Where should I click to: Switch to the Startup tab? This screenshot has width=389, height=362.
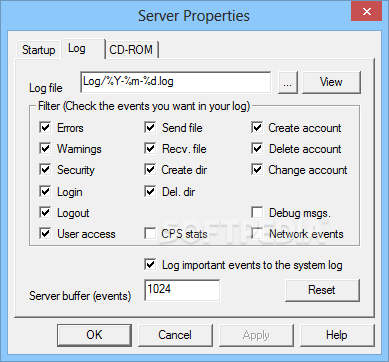pyautogui.click(x=38, y=50)
